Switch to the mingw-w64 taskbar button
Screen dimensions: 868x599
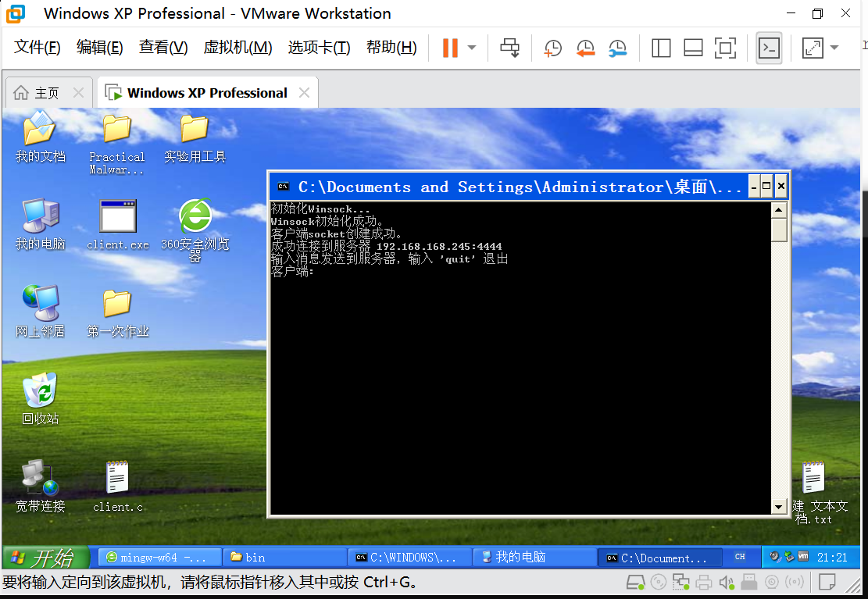click(160, 558)
